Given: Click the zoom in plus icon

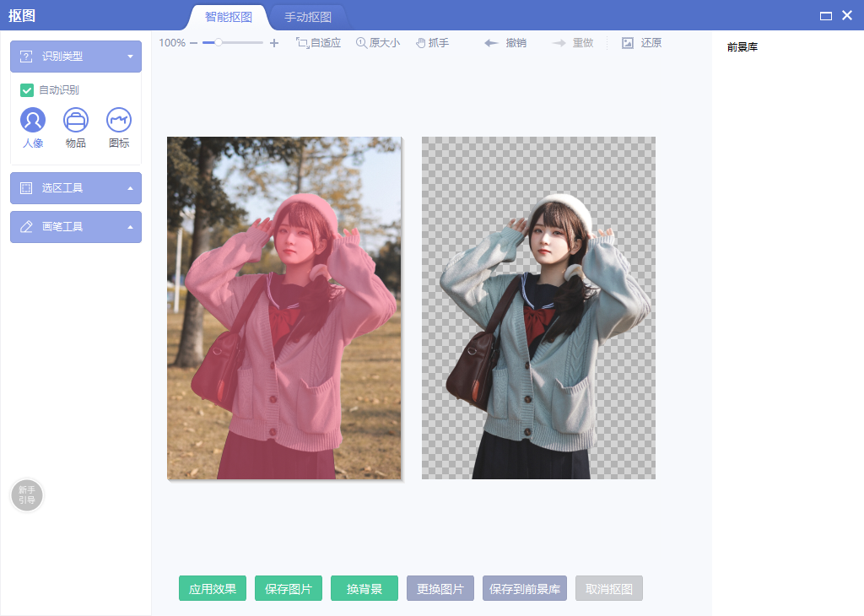Looking at the screenshot, I should click(x=274, y=43).
